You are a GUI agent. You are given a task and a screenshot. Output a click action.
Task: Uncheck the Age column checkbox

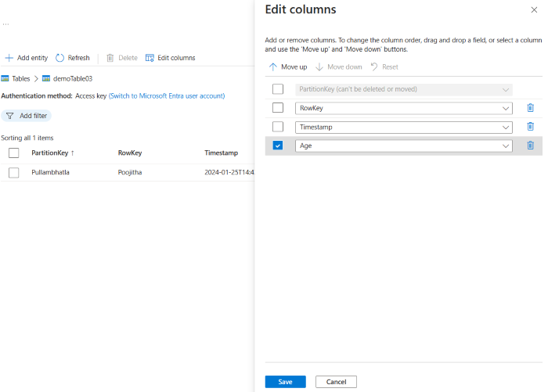278,145
